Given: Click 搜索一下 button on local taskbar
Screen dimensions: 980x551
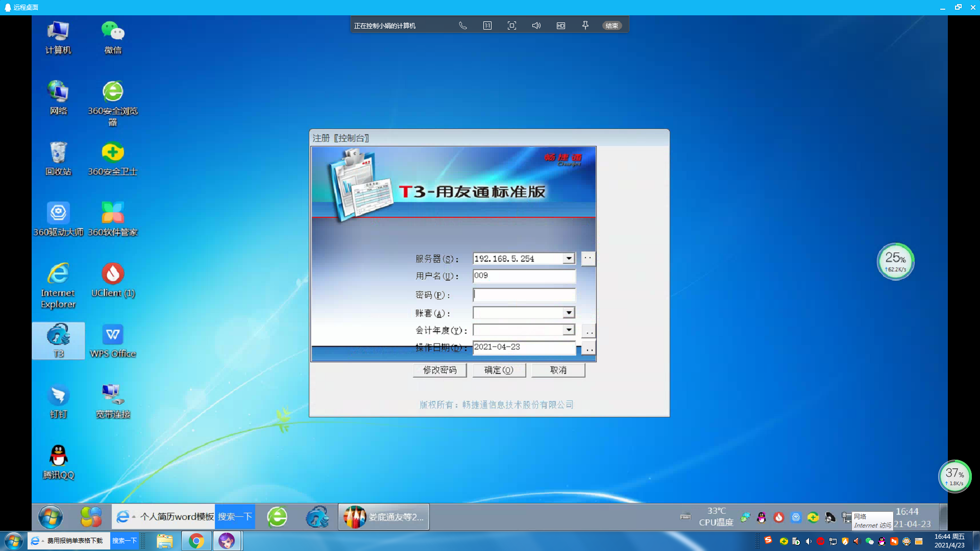Looking at the screenshot, I should pos(124,541).
